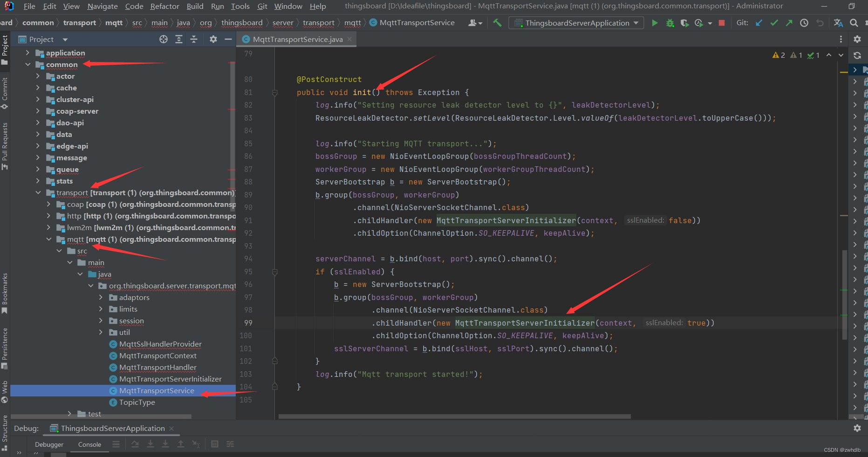Commit changes using the green Git checkmark
868x457 pixels.
(774, 23)
